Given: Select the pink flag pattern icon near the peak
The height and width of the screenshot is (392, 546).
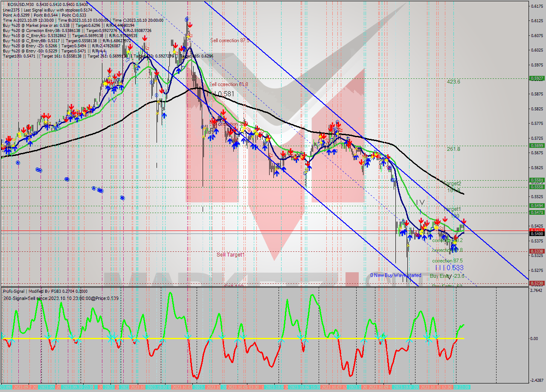Looking at the screenshot, I should [191, 36].
